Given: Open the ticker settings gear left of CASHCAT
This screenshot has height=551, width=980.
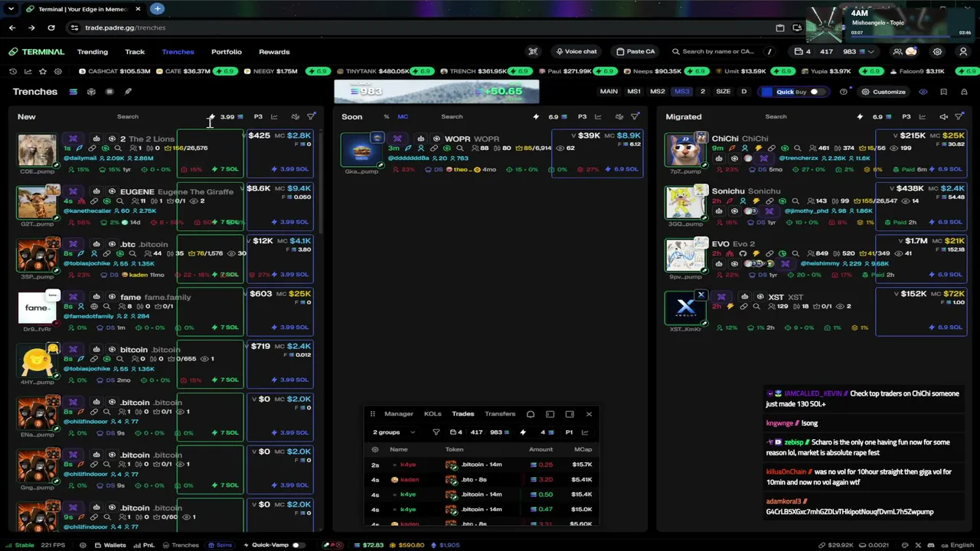Looking at the screenshot, I should click(57, 71).
